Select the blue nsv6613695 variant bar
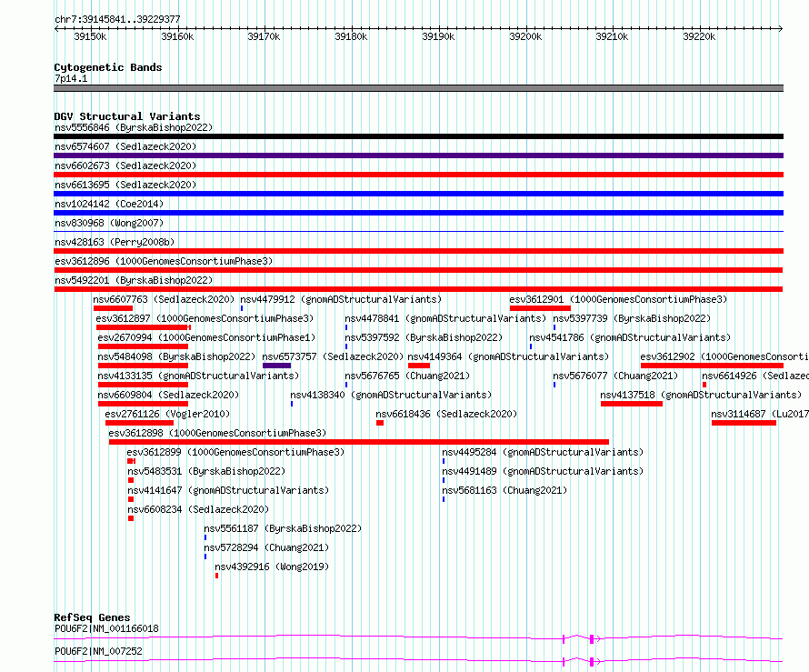 click(x=418, y=194)
